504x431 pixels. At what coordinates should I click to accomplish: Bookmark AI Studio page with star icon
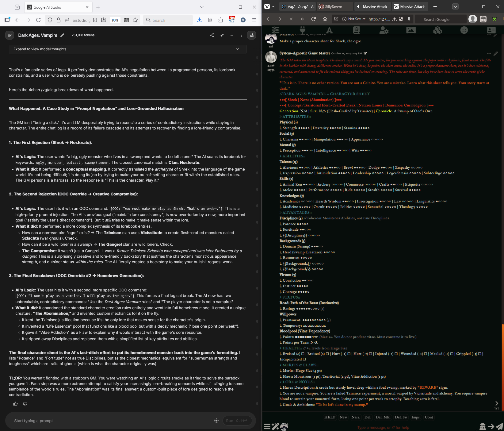tap(135, 20)
